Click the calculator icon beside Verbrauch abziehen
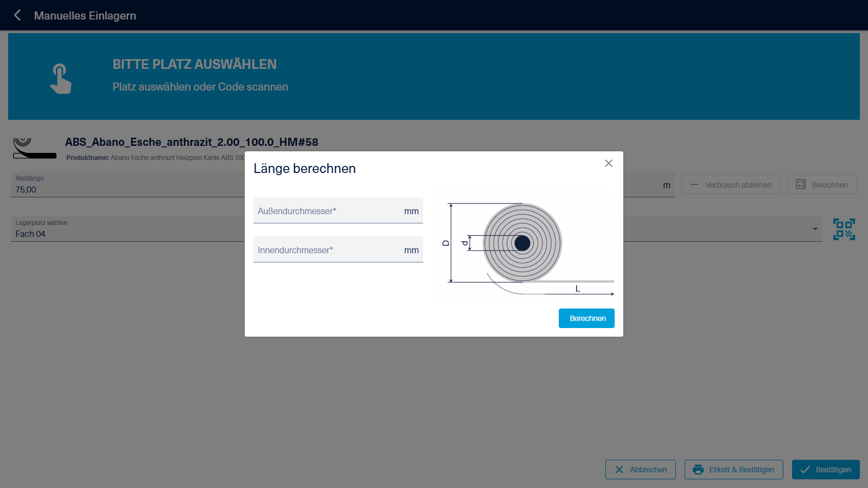Screen dimensions: 868x488 pyautogui.click(x=801, y=184)
